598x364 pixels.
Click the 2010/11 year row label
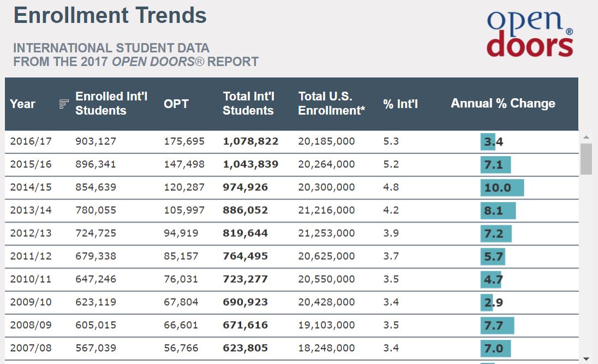coord(31,279)
